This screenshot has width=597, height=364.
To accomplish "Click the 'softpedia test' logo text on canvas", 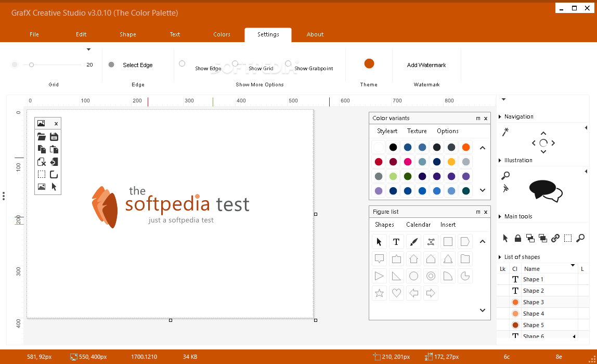I will click(x=187, y=204).
